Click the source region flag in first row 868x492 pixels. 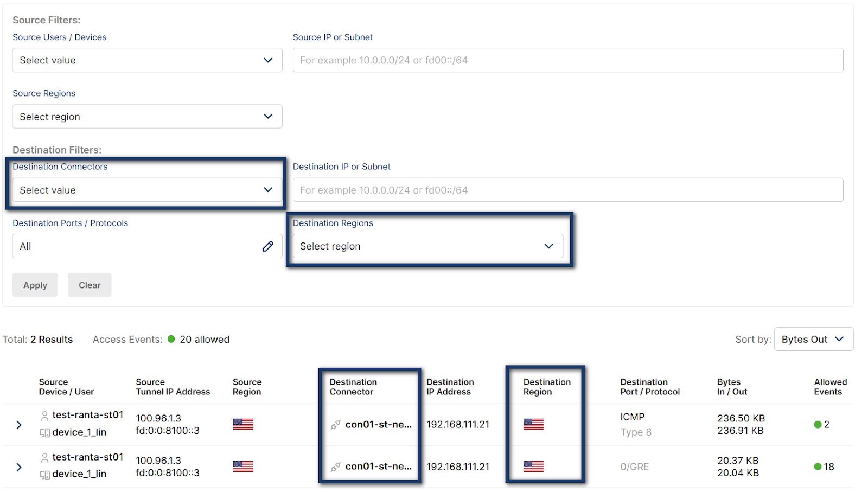[x=243, y=424]
